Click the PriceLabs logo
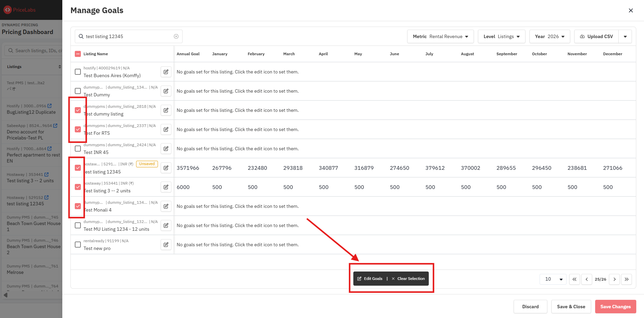This screenshot has width=644, height=318. tap(20, 10)
